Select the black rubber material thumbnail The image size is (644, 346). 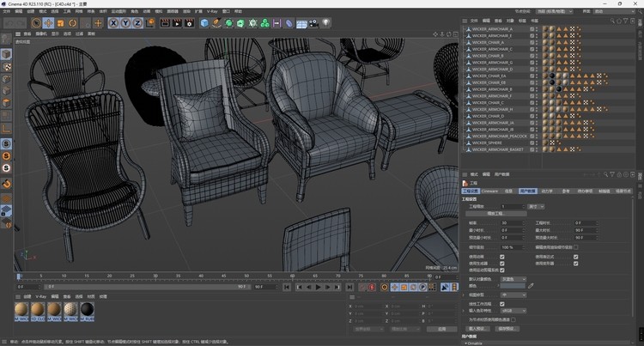point(87,312)
